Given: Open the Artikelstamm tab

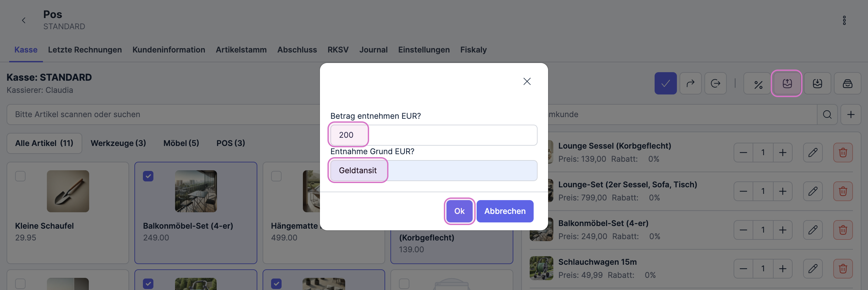Looking at the screenshot, I should (x=241, y=50).
